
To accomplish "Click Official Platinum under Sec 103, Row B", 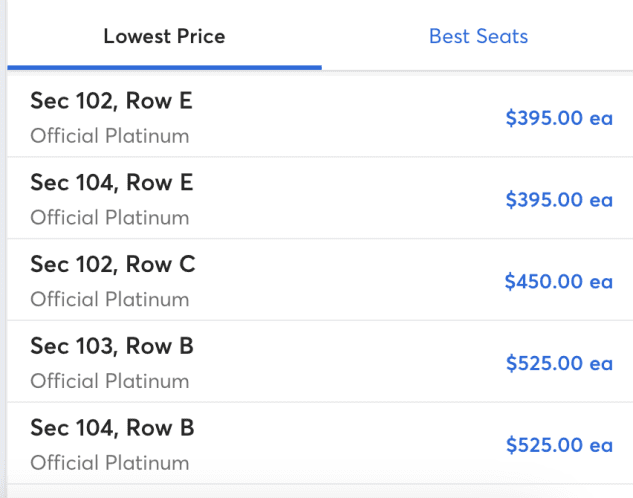I will (109, 382).
